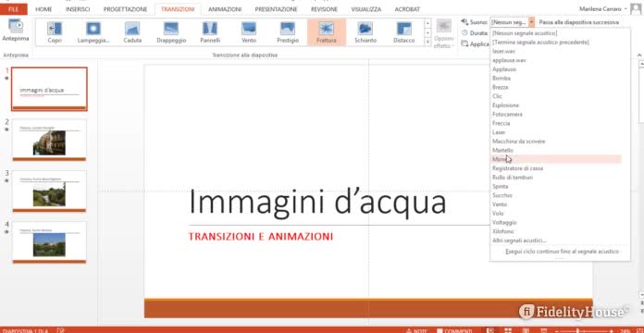Select Applauso from the sound list
644x333 pixels.
click(x=504, y=69)
